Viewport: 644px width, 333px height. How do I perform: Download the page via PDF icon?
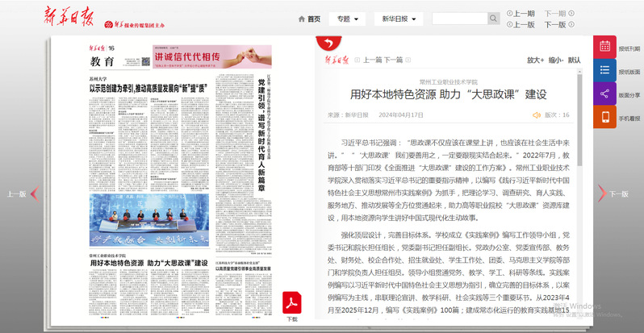[x=292, y=304]
